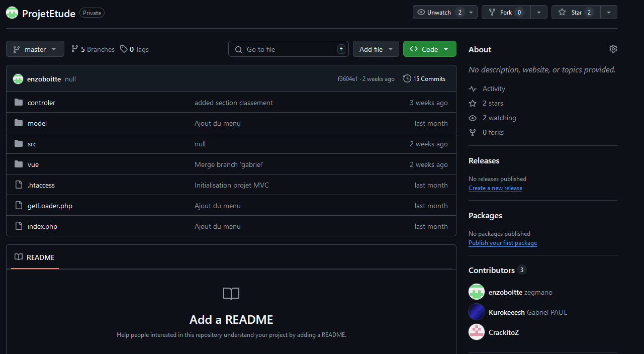The width and height of the screenshot is (644, 354).
Task: Expand the green Code dropdown
Action: point(430,49)
